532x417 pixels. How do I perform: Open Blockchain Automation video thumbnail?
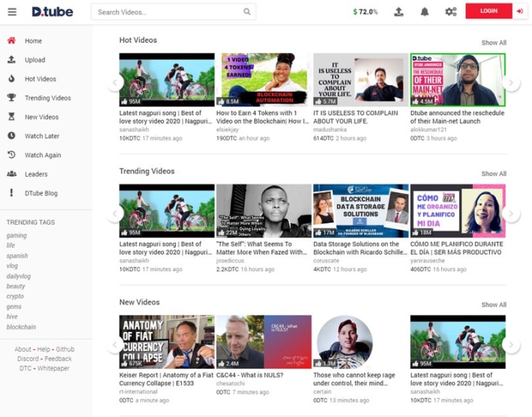[264, 80]
